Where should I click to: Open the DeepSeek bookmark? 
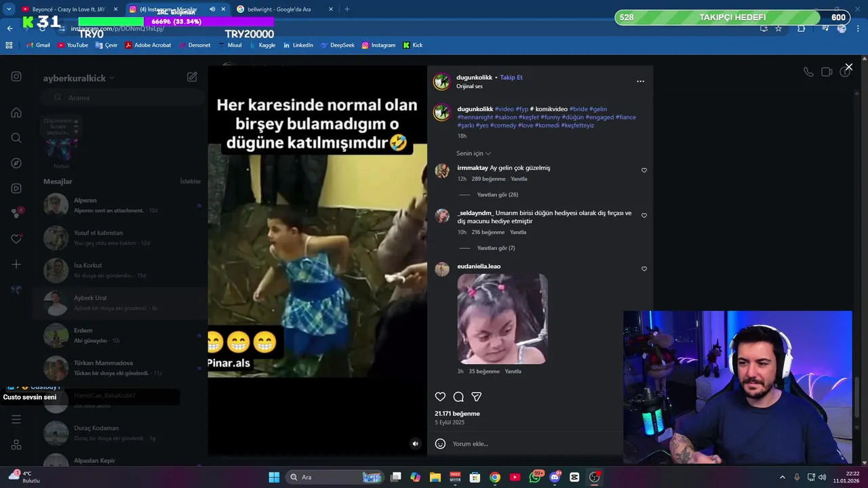(337, 45)
